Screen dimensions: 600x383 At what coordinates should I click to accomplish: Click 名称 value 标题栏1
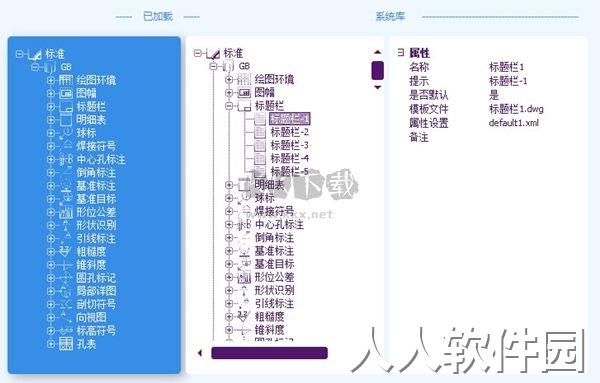pos(506,67)
